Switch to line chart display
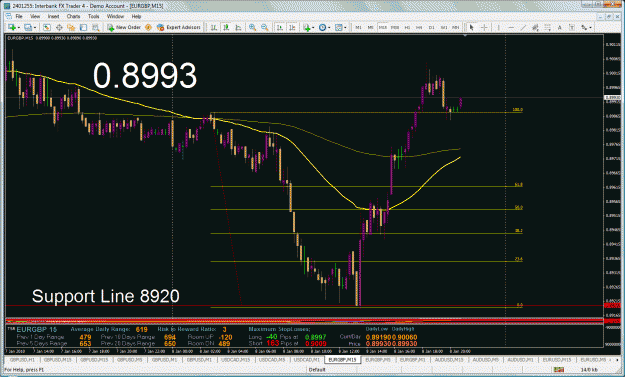Screen dimensions: 625x377 tap(238, 27)
